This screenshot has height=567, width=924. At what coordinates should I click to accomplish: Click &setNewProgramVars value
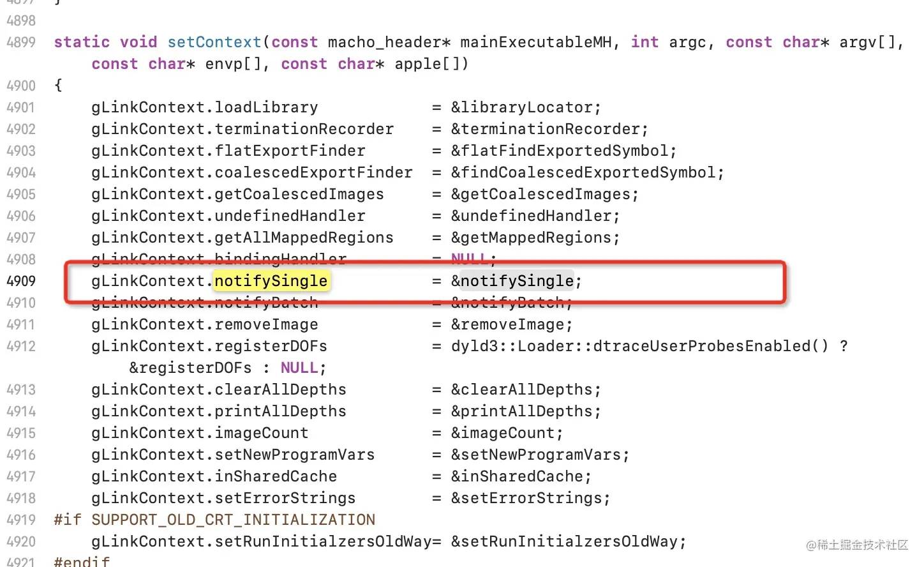536,455
